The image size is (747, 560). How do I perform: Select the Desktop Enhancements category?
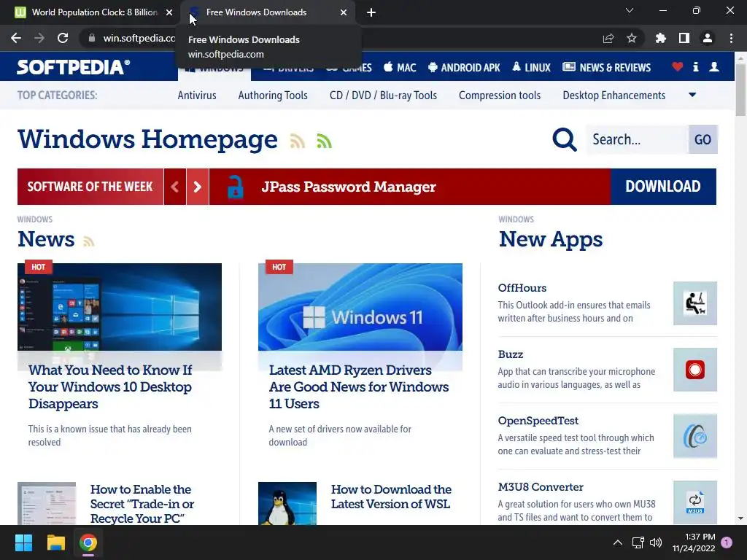pyautogui.click(x=614, y=96)
